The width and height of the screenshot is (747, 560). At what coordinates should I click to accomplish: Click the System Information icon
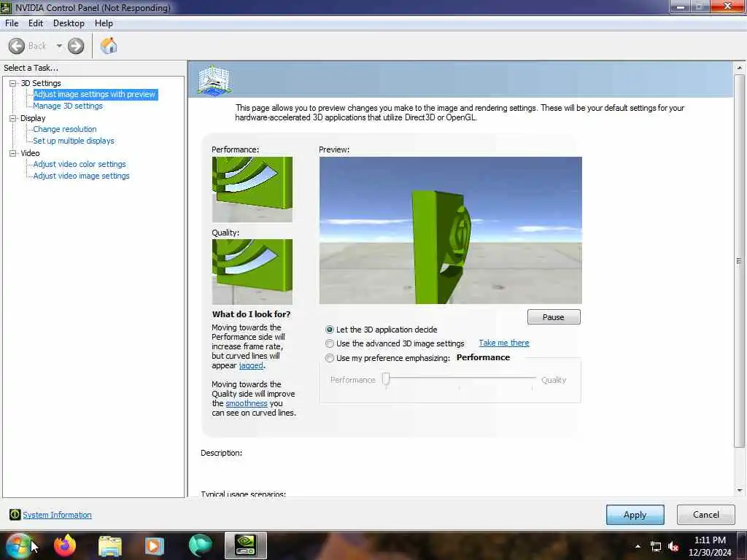15,515
